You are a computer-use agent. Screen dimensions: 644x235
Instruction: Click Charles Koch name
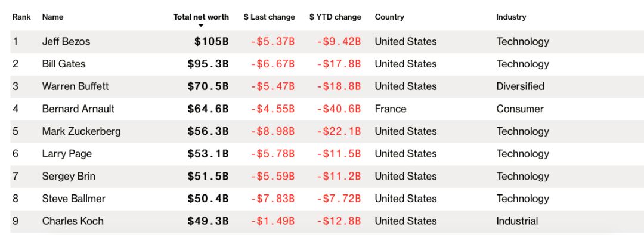pos(73,221)
